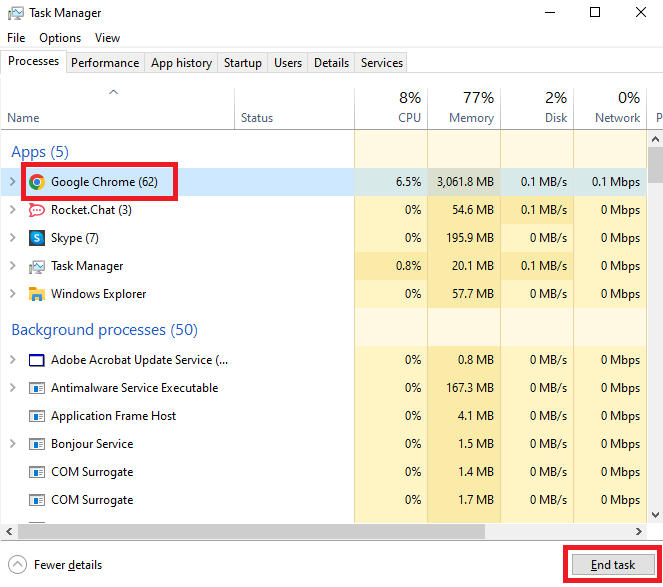Select the Processes tab
The width and height of the screenshot is (663, 587).
click(x=33, y=61)
